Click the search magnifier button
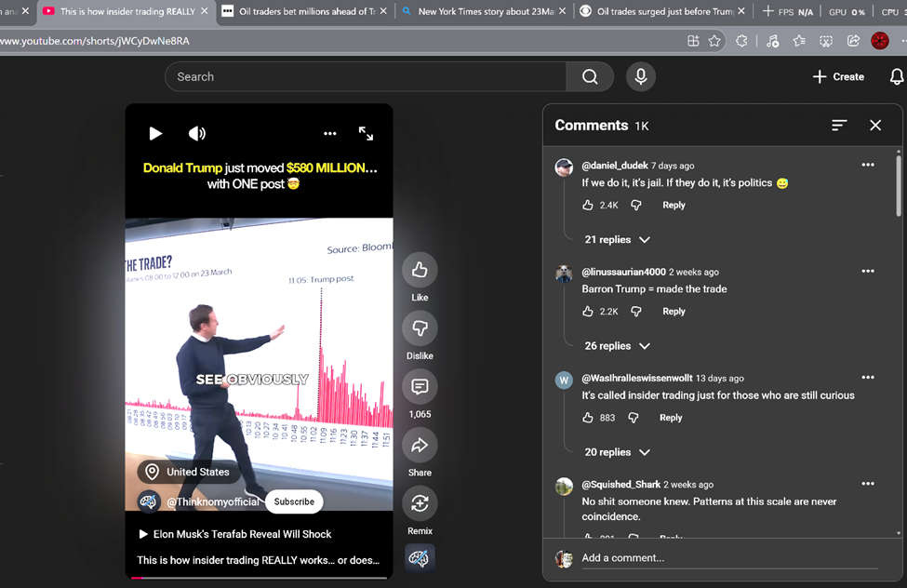 click(590, 77)
